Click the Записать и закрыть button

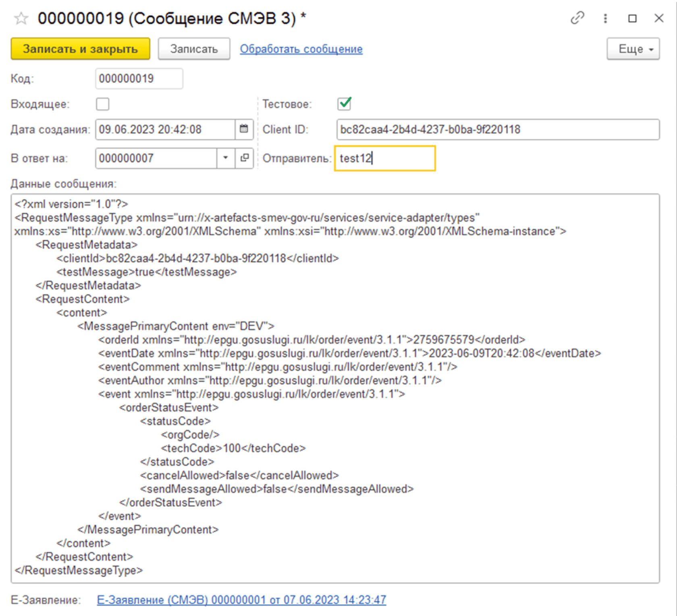[80, 49]
